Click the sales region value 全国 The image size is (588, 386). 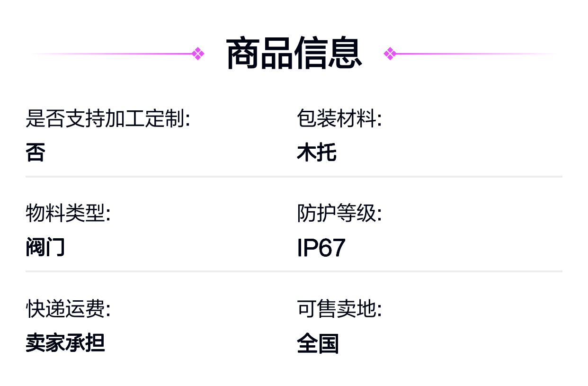click(x=318, y=344)
